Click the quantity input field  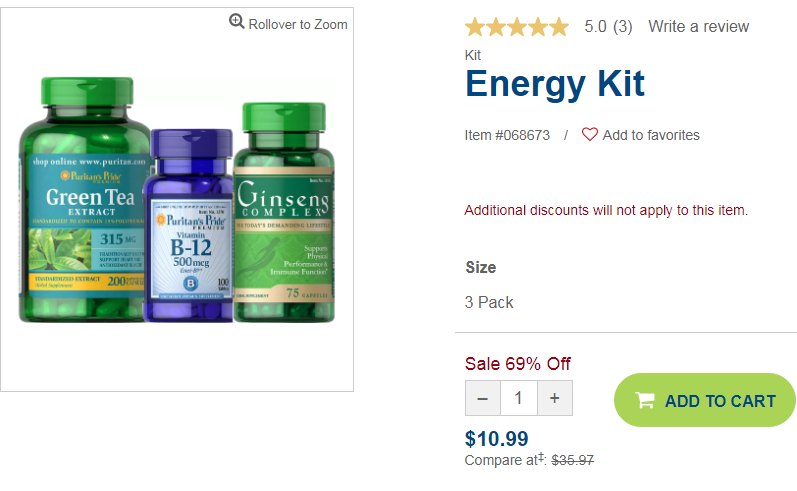(519, 398)
